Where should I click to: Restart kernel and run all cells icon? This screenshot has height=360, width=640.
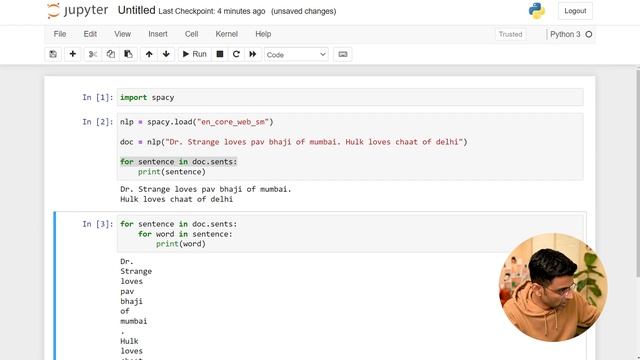tap(253, 54)
